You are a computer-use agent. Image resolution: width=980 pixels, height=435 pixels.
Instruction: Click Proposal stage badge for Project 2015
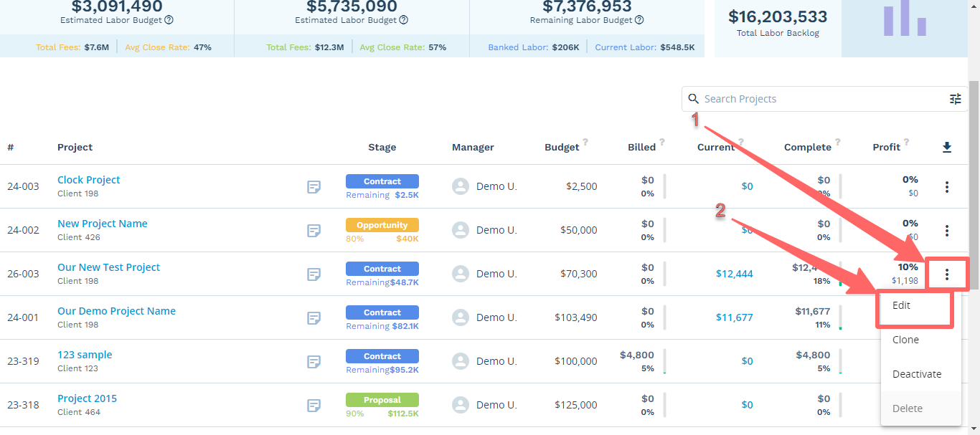382,400
